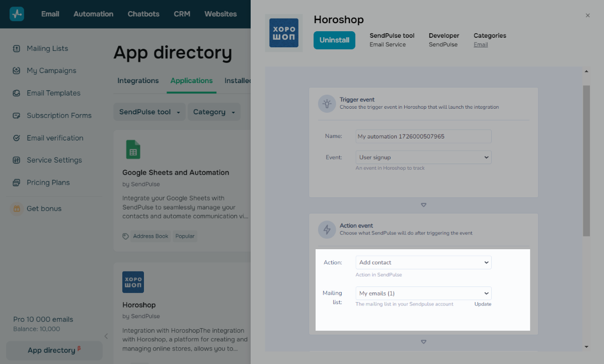Collapse the sidebar with the chevron arrow
The image size is (604, 364).
(106, 336)
